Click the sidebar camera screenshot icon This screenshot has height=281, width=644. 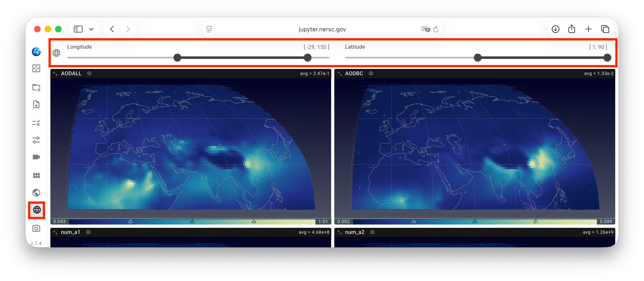pyautogui.click(x=36, y=228)
